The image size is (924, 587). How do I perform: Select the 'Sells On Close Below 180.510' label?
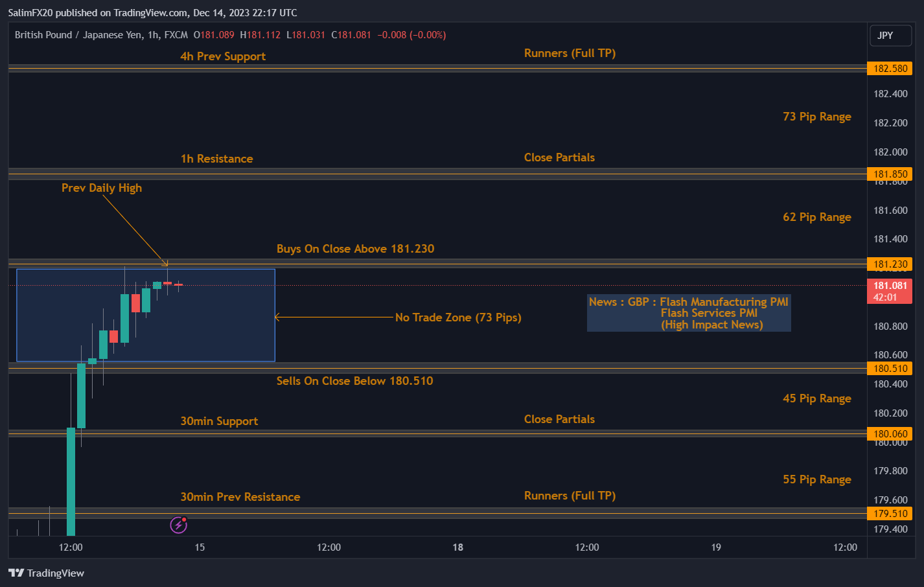[x=354, y=381]
